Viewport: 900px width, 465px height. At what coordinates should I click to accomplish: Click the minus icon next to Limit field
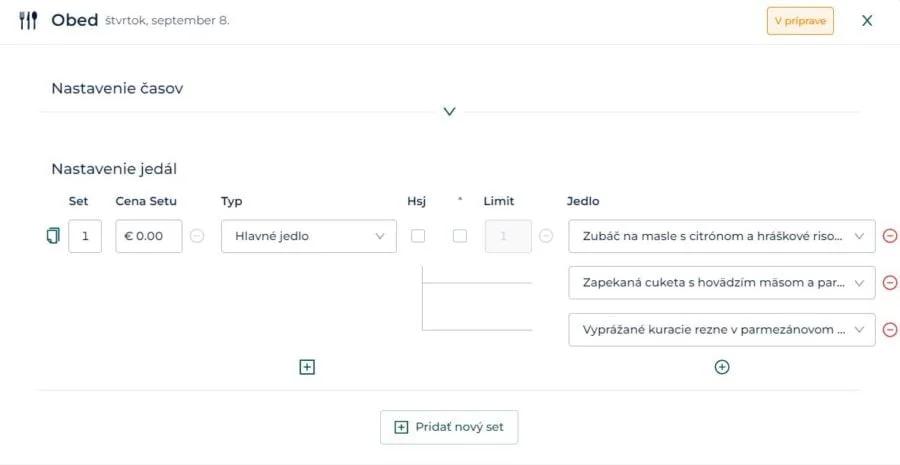pos(546,236)
